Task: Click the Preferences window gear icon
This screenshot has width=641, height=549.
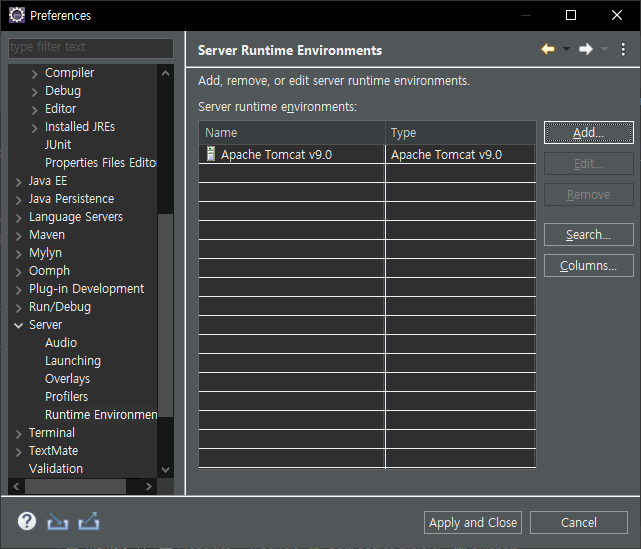Action: coord(17,15)
